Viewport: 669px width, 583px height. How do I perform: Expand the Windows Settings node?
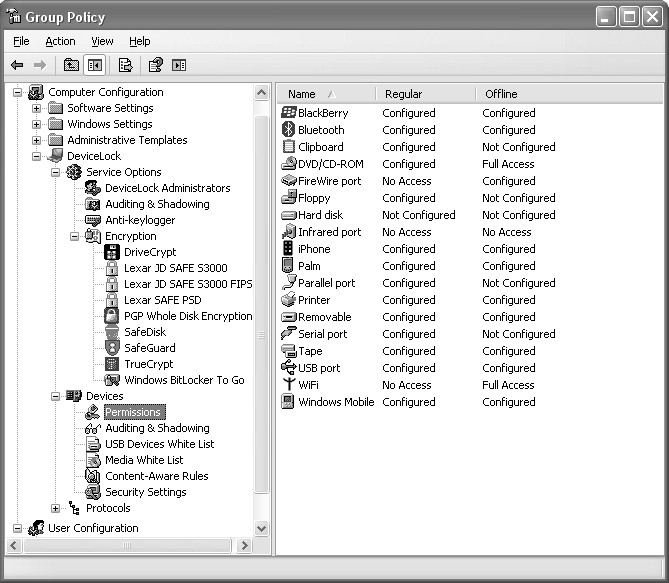(x=36, y=124)
